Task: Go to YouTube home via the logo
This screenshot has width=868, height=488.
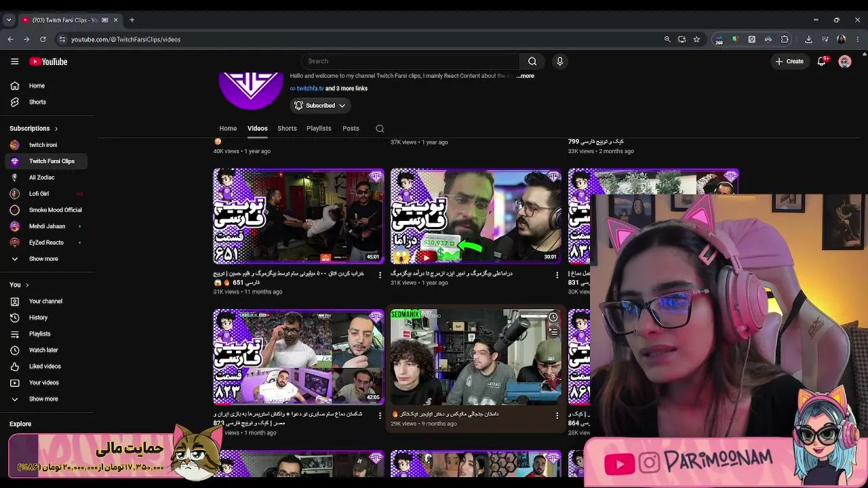Action: (x=48, y=62)
